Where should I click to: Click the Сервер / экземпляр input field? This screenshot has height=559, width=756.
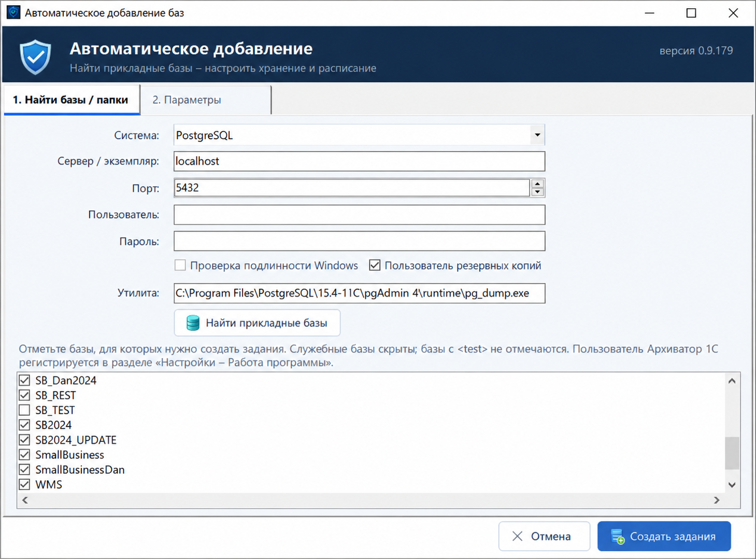tap(359, 161)
